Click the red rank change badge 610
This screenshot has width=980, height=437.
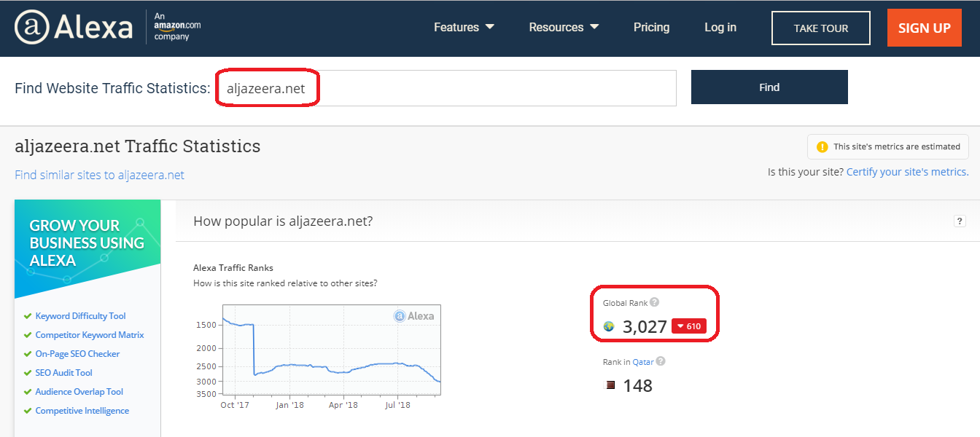(688, 326)
